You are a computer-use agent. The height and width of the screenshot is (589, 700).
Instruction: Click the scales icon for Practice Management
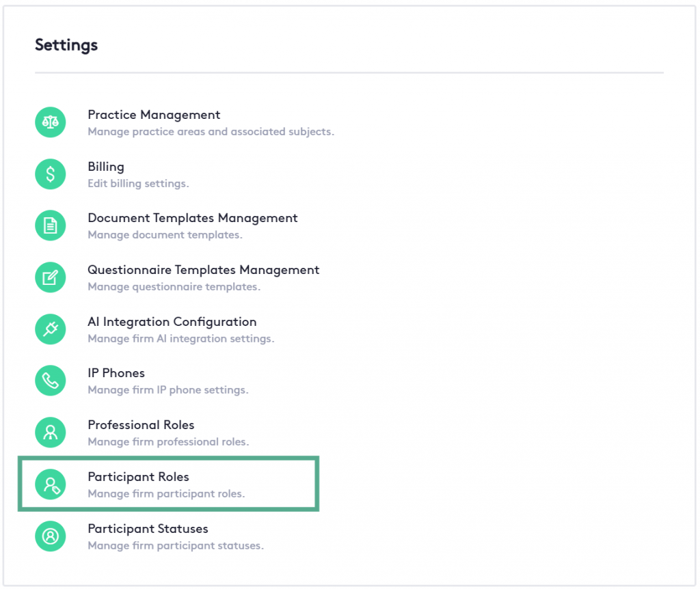coord(51,122)
